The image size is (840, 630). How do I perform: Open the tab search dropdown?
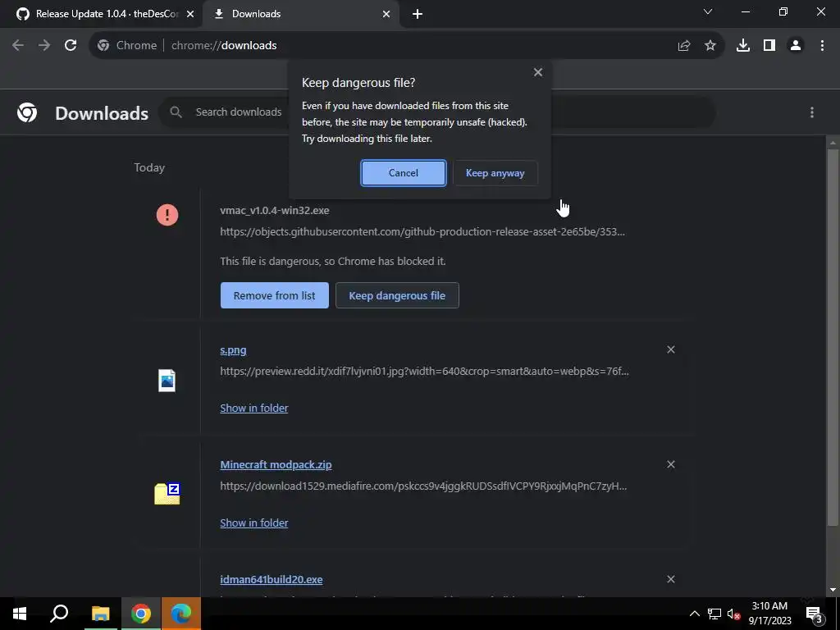[708, 11]
